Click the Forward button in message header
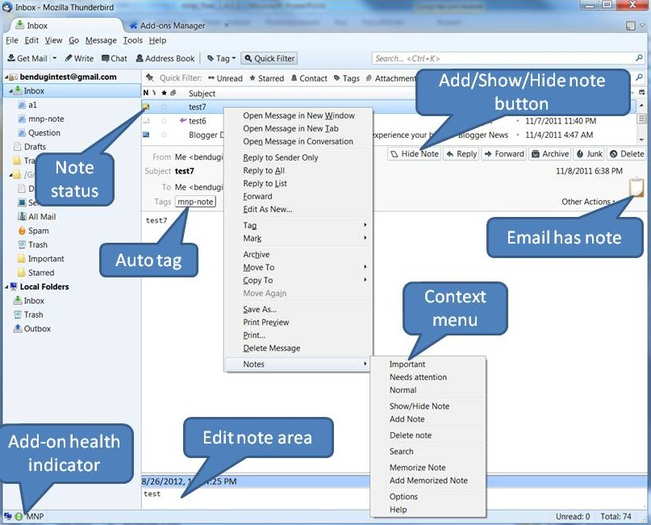 pyautogui.click(x=504, y=154)
